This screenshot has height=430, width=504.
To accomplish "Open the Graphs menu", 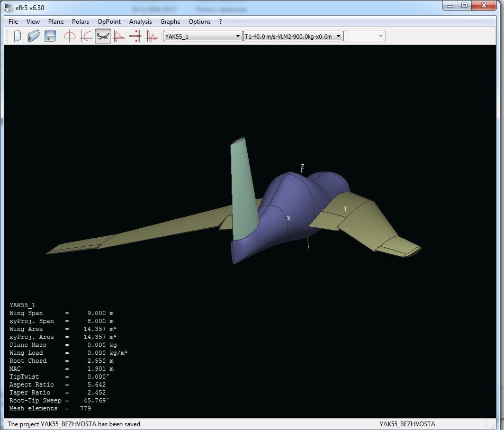I will tap(170, 22).
